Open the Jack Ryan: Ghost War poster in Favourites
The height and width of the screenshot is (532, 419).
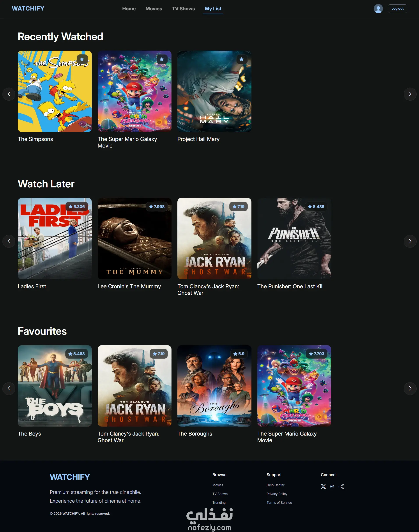click(134, 386)
